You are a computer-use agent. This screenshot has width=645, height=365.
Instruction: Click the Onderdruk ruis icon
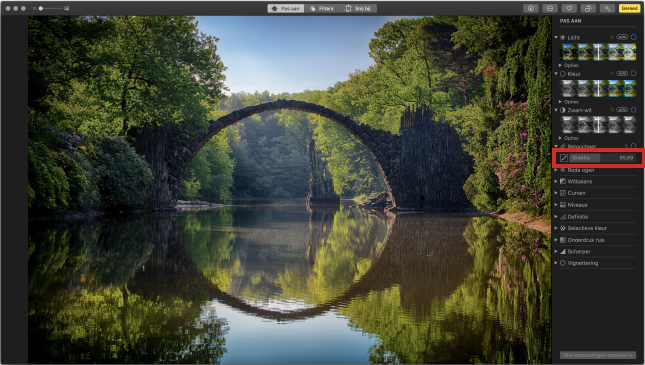(x=563, y=240)
